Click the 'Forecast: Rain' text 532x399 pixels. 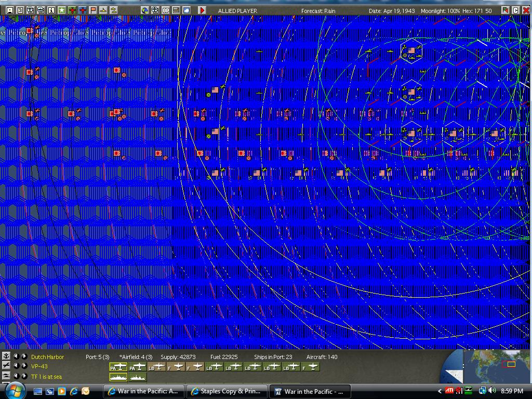(318, 11)
